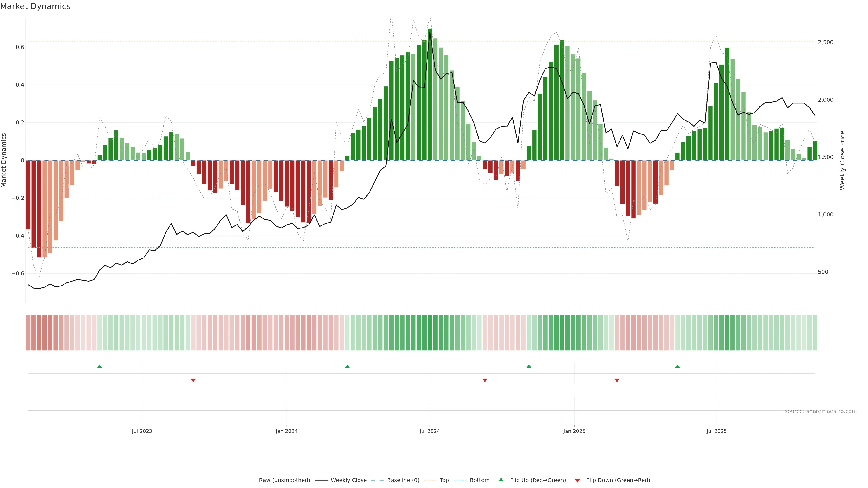Click the Market Dynamics chart title
The width and height of the screenshot is (868, 488).
click(35, 6)
